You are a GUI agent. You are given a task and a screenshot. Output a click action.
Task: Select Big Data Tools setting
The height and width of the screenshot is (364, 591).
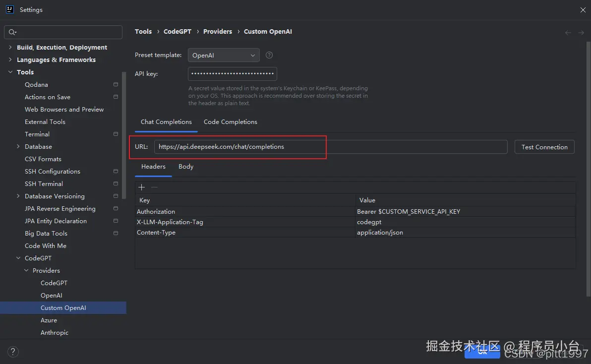[46, 233]
